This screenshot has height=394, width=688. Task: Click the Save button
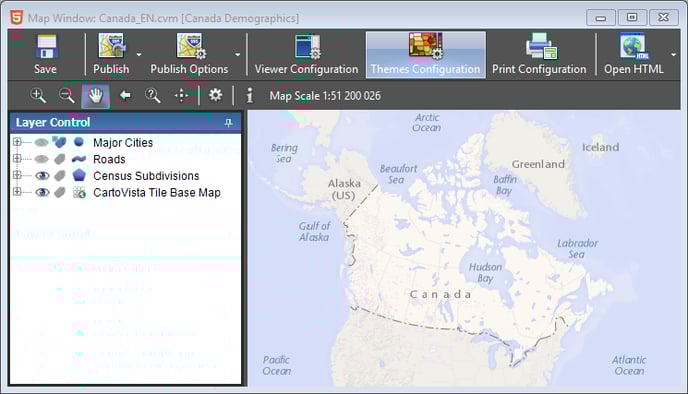pyautogui.click(x=46, y=55)
